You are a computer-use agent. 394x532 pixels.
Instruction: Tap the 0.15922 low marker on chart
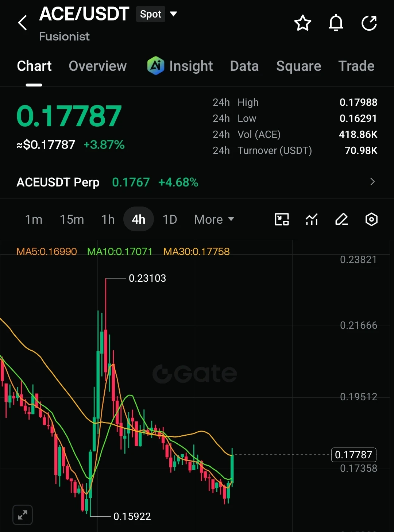tap(132, 516)
